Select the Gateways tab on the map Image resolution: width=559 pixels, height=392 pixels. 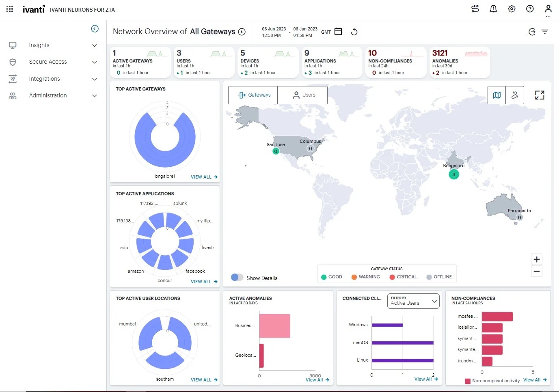[x=253, y=95]
